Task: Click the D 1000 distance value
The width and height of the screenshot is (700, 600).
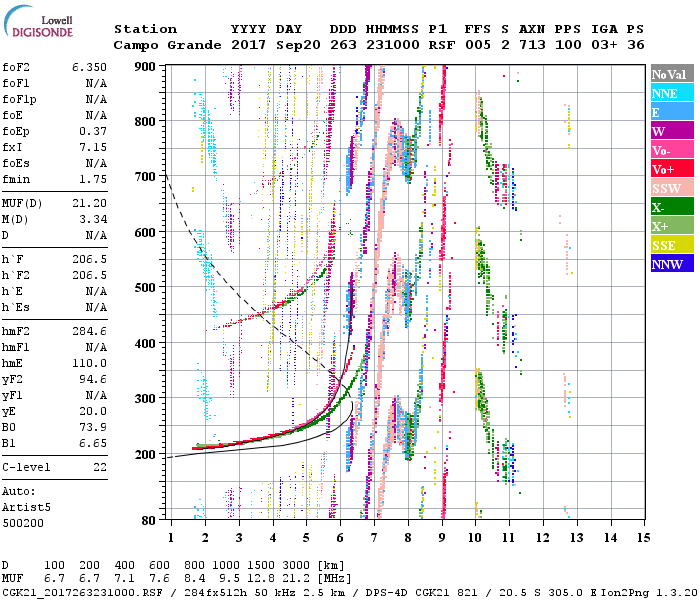Action: (225, 565)
